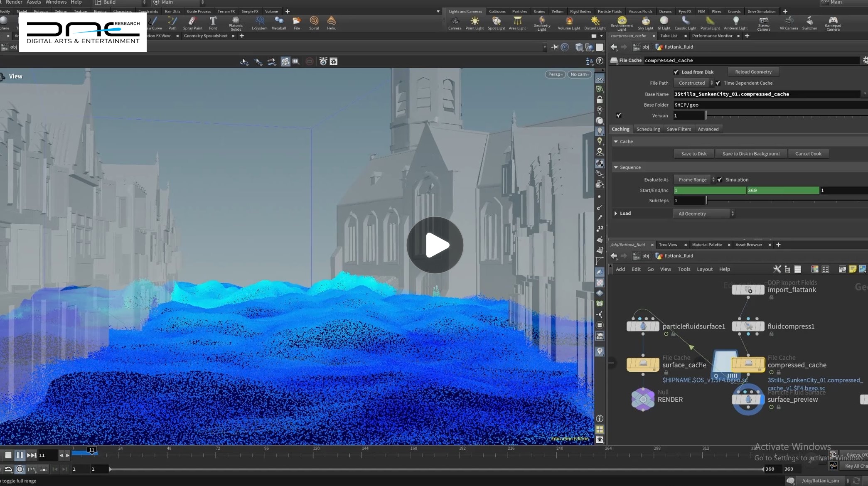Viewport: 868px width, 486px height.
Task: Create a Camera from the shelf
Action: 455,23
